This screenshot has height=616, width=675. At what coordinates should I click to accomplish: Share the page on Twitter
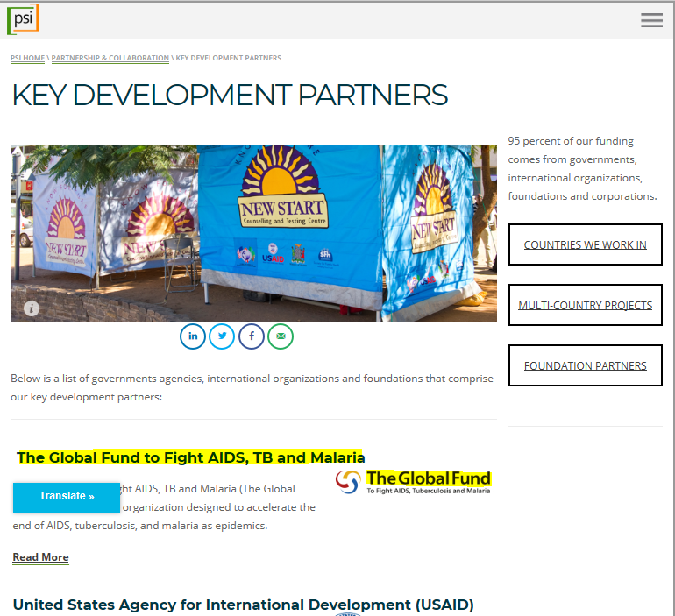[222, 336]
